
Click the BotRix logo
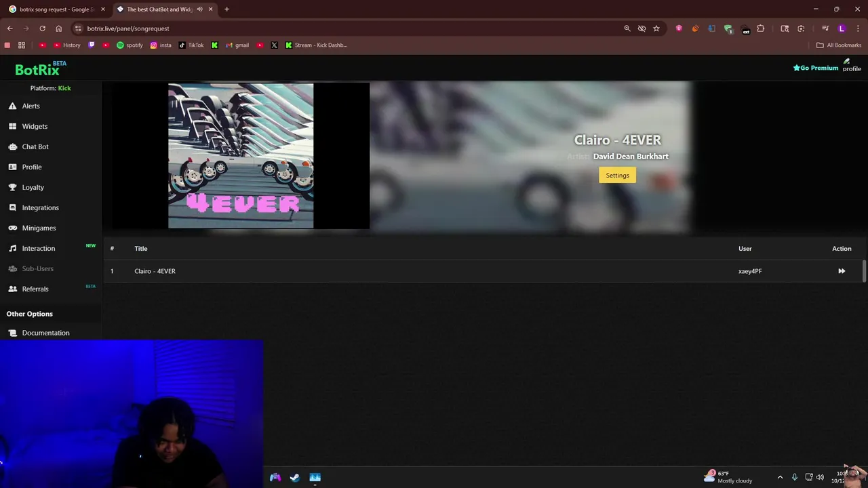(40, 68)
